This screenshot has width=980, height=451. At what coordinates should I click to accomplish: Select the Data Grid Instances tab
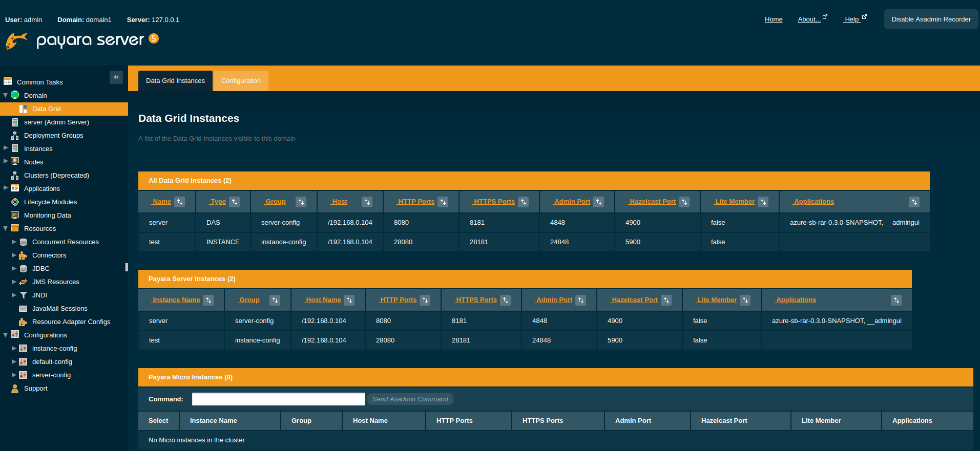175,81
